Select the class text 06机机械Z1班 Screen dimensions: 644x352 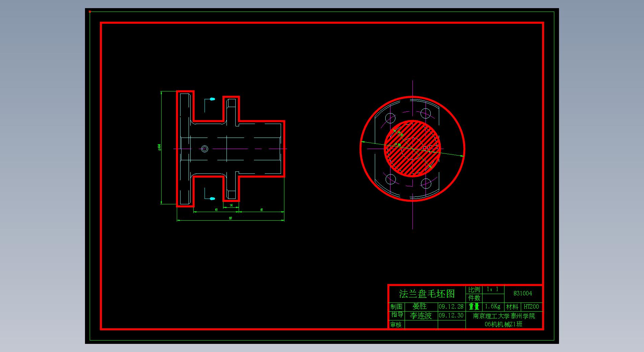click(x=503, y=324)
